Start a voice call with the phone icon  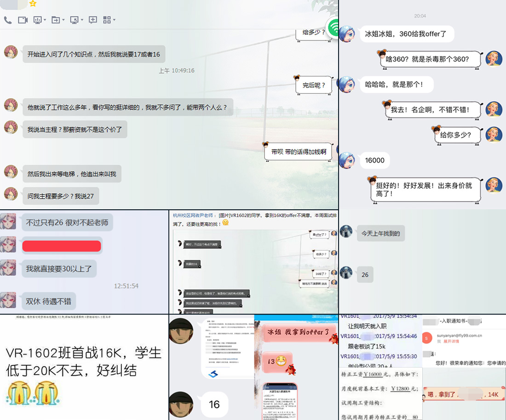(8, 20)
